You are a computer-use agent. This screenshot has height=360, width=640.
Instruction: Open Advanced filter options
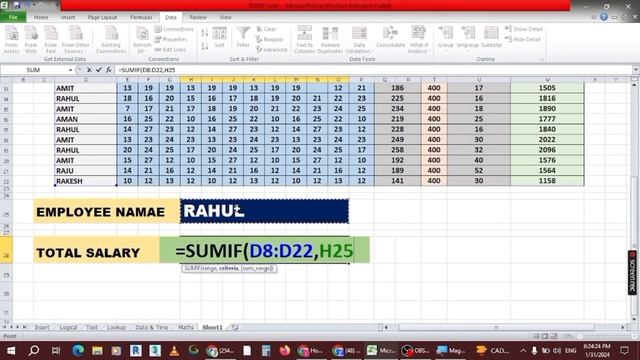pyautogui.click(x=271, y=49)
